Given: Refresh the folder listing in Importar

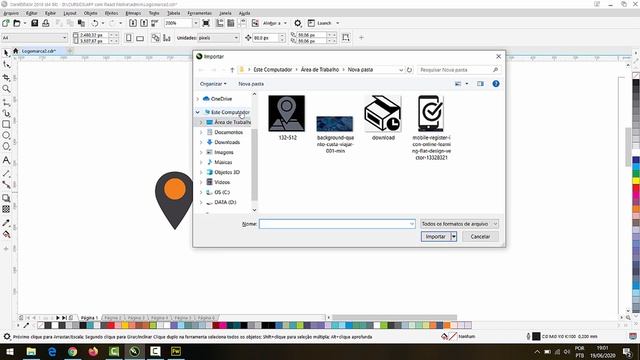Looking at the screenshot, I should pos(409,70).
